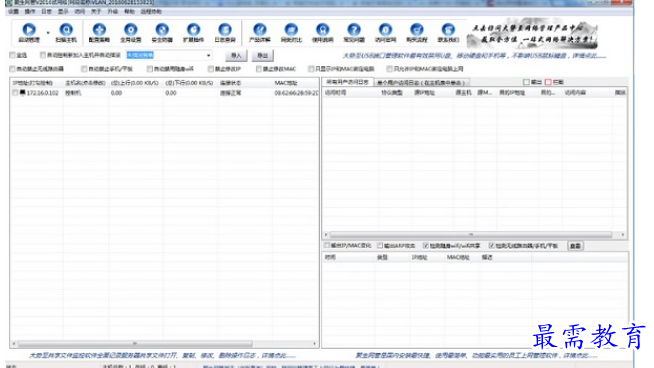Open 安全防御 toolbar icon
This screenshot has height=368, width=654.
point(162,30)
